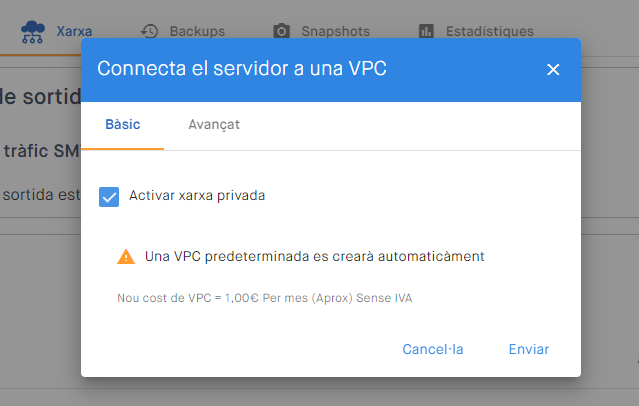This screenshot has width=639, height=406.
Task: Click the 'Activar xarxa privada' label text
Action: tap(197, 196)
